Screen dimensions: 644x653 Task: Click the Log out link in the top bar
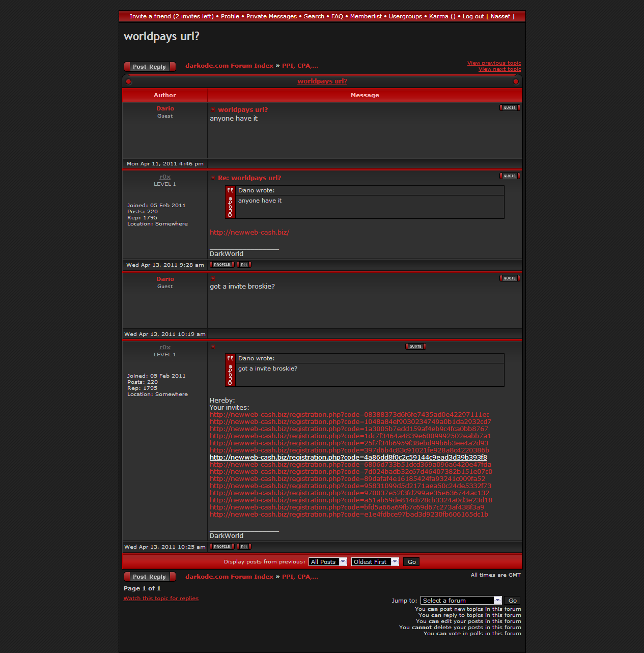(x=473, y=16)
